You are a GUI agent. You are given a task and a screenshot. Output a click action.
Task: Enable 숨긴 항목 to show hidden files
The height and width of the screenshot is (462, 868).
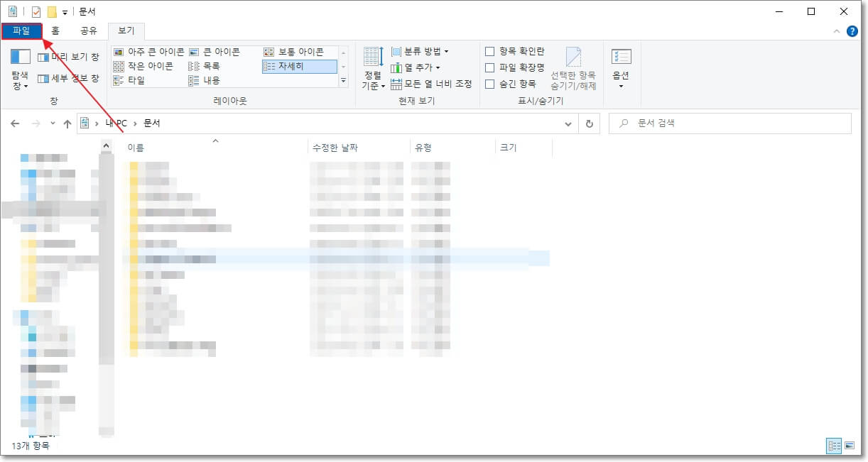pyautogui.click(x=490, y=79)
